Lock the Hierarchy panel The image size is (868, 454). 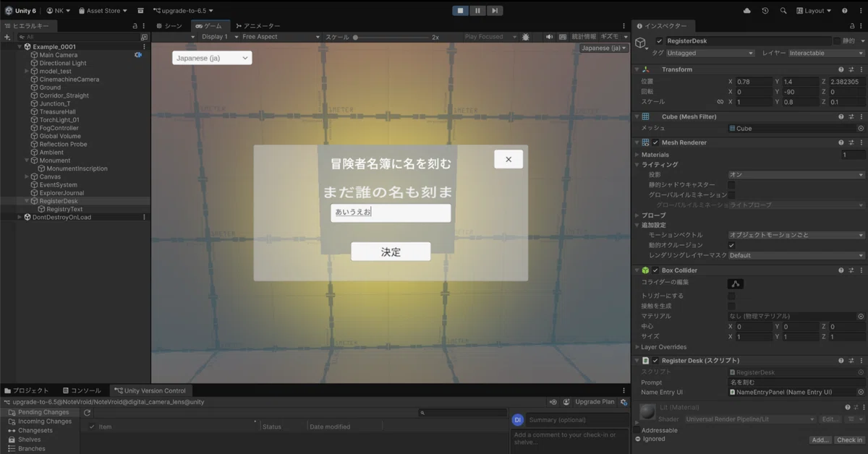135,25
